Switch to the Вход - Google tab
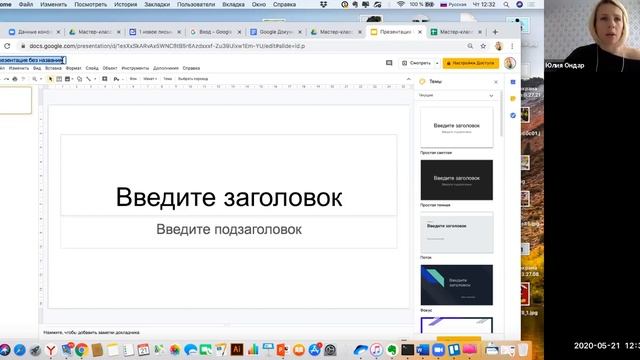The height and width of the screenshot is (360, 640). 215,32
